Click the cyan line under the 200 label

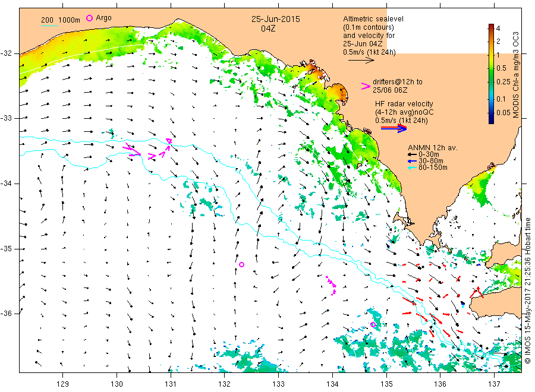[49, 26]
